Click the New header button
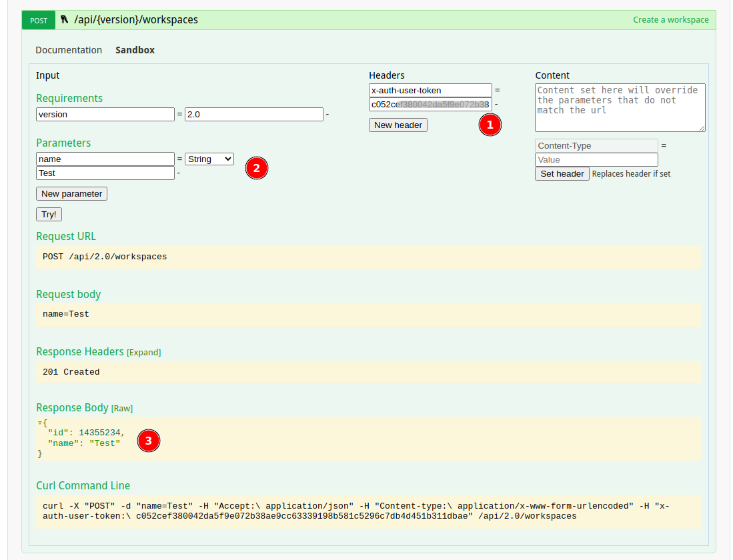Image resolution: width=733 pixels, height=560 pixels. coord(398,125)
